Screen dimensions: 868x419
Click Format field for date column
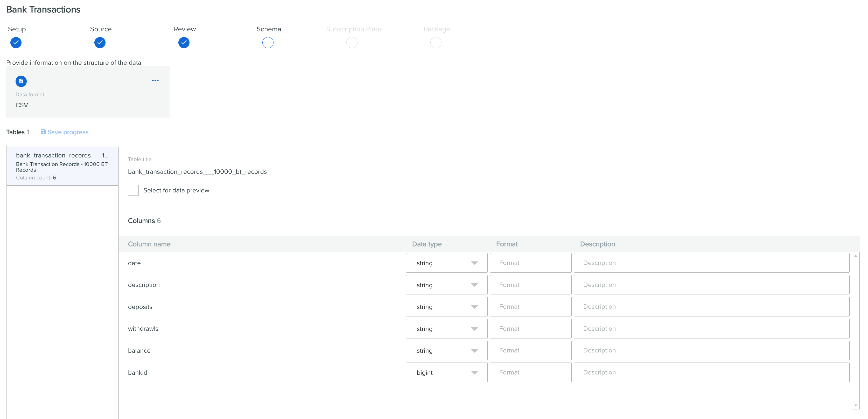click(x=531, y=263)
